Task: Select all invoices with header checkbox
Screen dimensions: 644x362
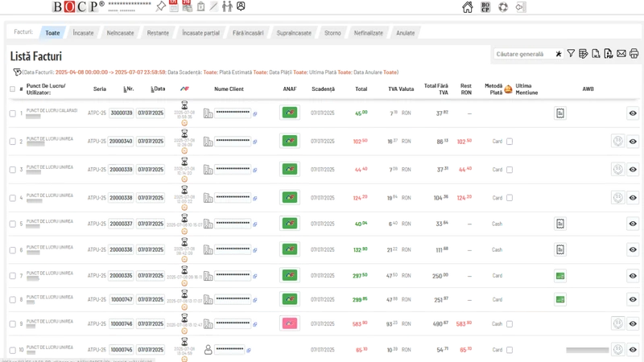Action: pos(12,89)
